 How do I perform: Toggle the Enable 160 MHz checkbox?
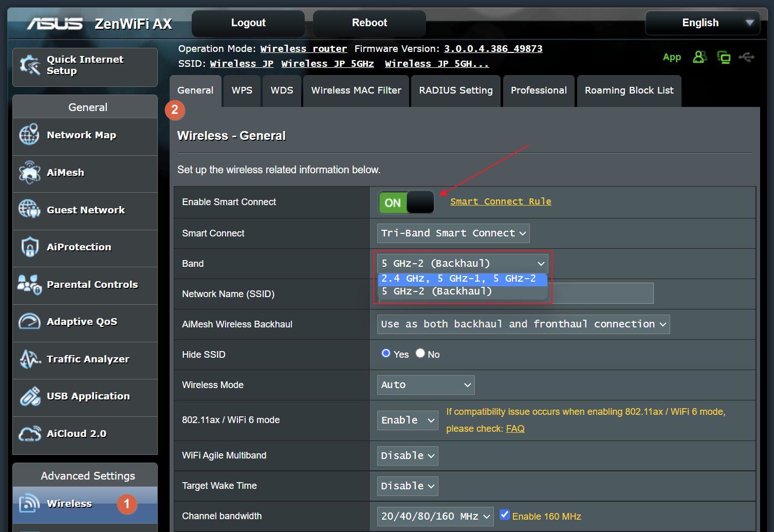pos(505,515)
